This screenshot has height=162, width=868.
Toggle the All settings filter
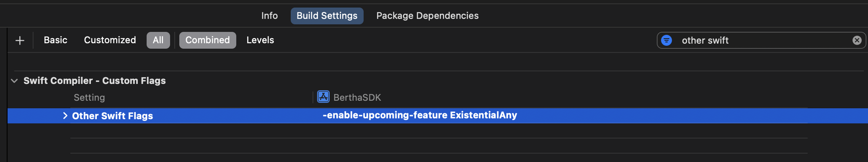pyautogui.click(x=158, y=40)
